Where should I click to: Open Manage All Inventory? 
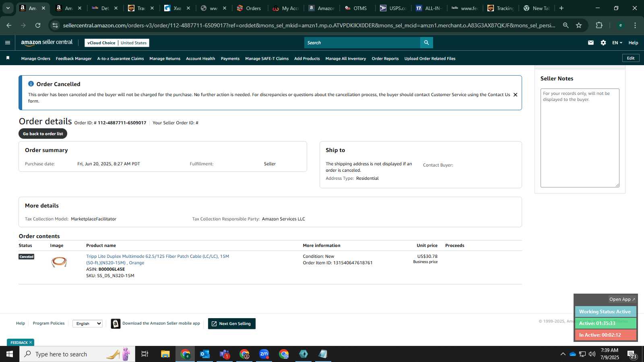click(x=345, y=58)
